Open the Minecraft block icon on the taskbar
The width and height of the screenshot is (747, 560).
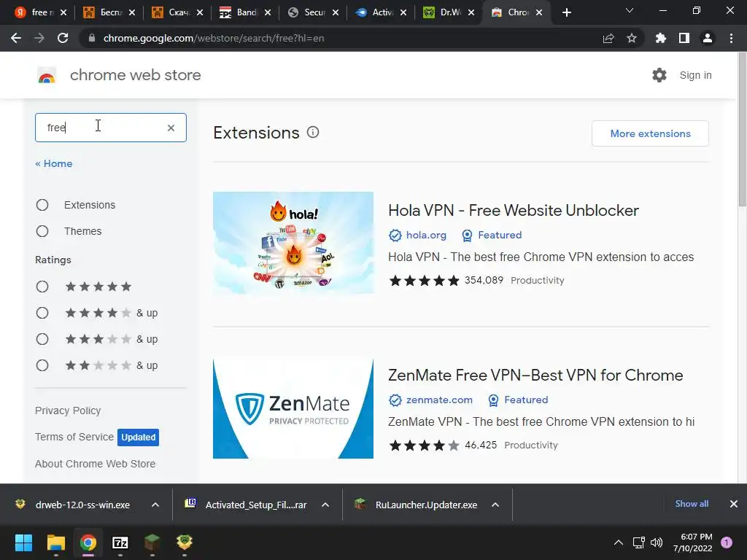pyautogui.click(x=152, y=542)
